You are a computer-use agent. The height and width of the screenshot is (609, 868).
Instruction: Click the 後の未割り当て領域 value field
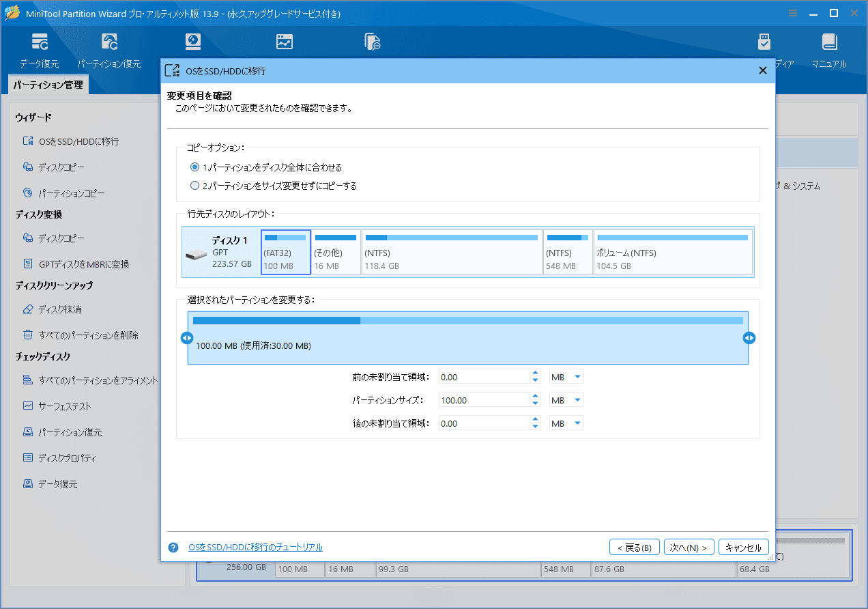[484, 423]
